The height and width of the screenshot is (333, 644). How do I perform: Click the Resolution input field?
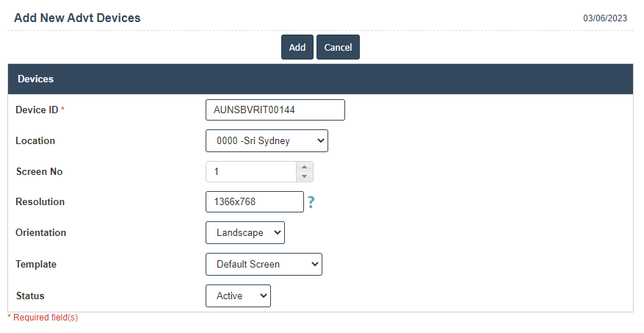[x=254, y=202]
